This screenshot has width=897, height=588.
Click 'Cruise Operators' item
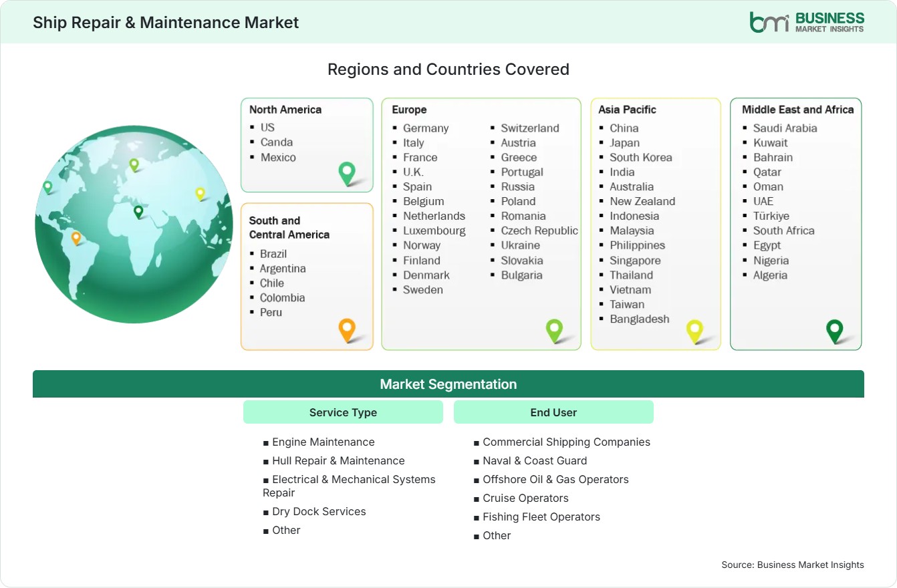[525, 498]
